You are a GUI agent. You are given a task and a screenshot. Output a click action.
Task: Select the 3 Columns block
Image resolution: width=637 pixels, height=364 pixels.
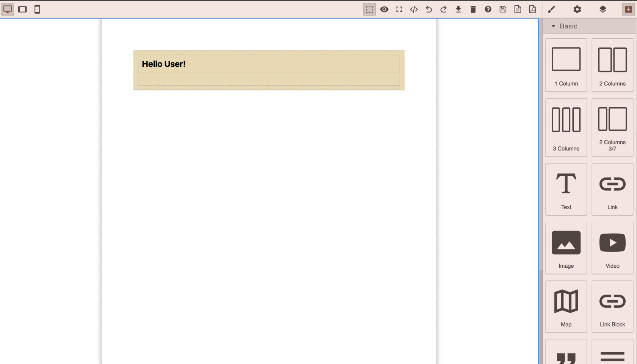[566, 127]
